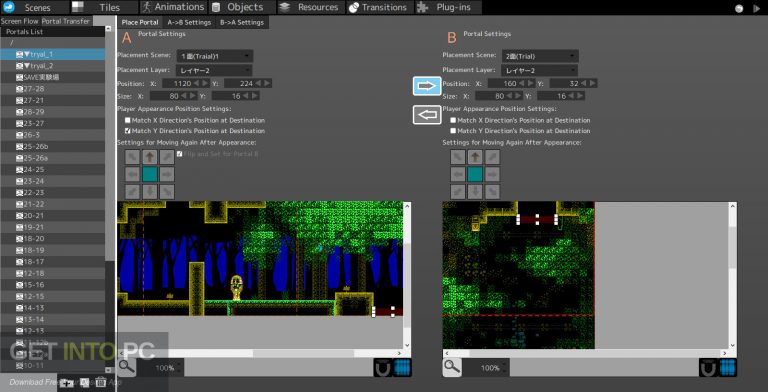The height and width of the screenshot is (392, 768).
Task: Set Portal A move direction to up-right arrow
Action: [x=167, y=157]
